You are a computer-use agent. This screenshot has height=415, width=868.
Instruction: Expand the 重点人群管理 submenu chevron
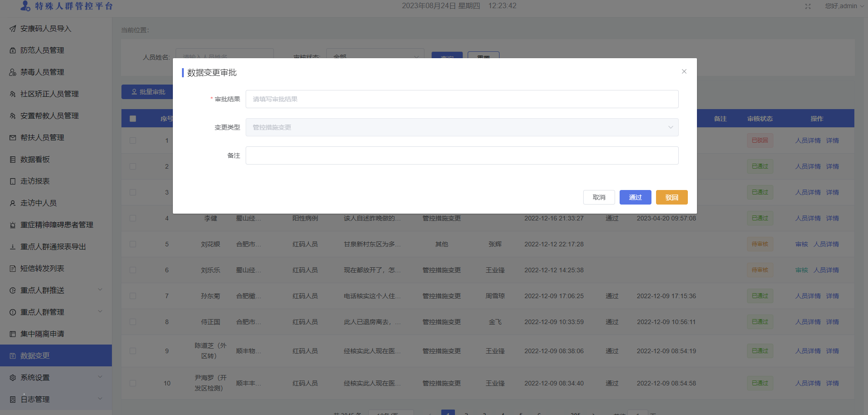100,312
